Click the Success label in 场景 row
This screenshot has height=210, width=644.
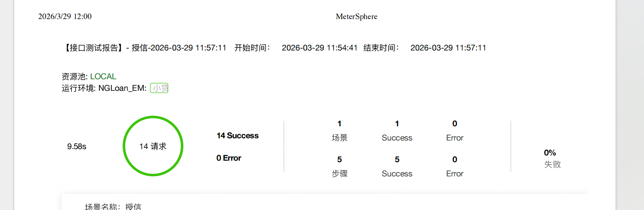[x=397, y=138]
